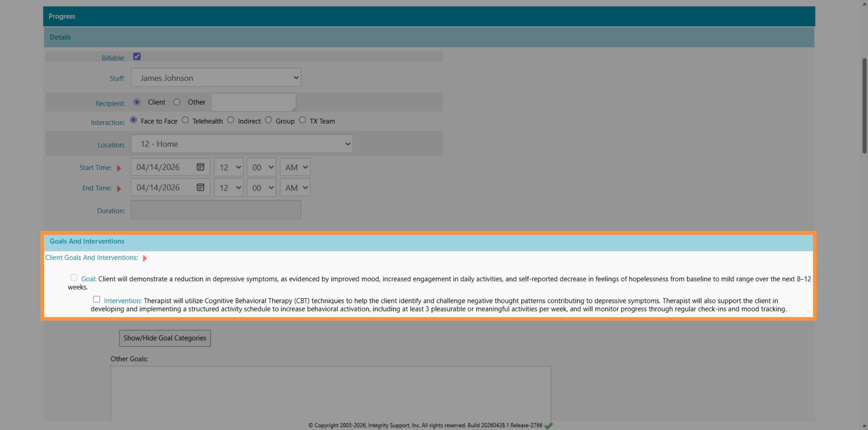The height and width of the screenshot is (430, 868).
Task: Click the Show/Hide Goal Categories button
Action: click(x=165, y=338)
